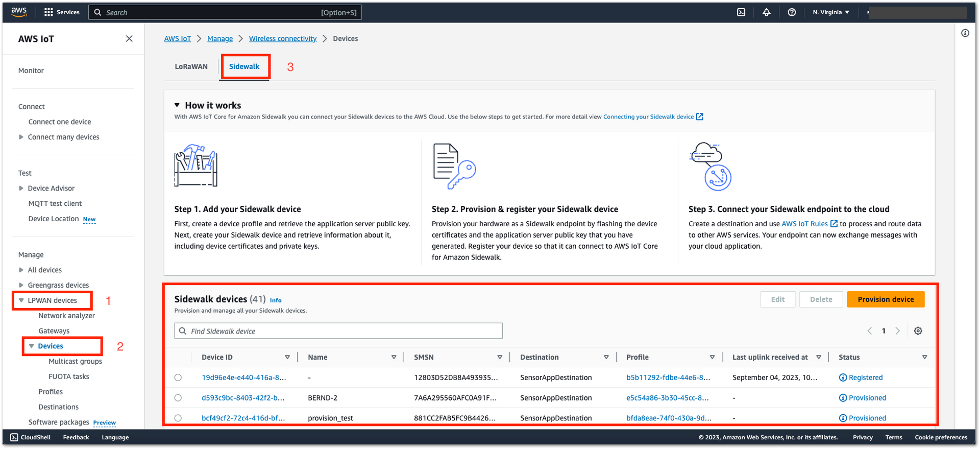The height and width of the screenshot is (449, 980).
Task: Select the radio button for BERND-2 device
Action: (x=178, y=398)
